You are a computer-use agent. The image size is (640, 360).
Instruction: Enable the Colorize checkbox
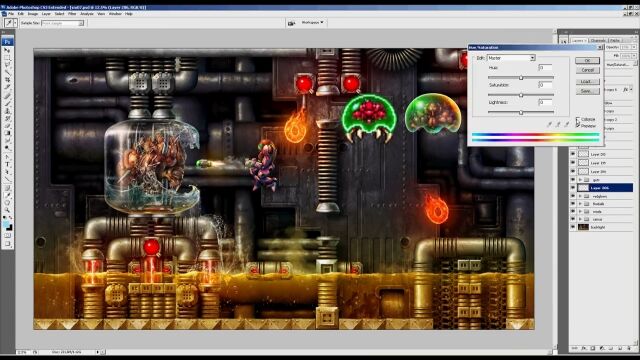point(578,119)
